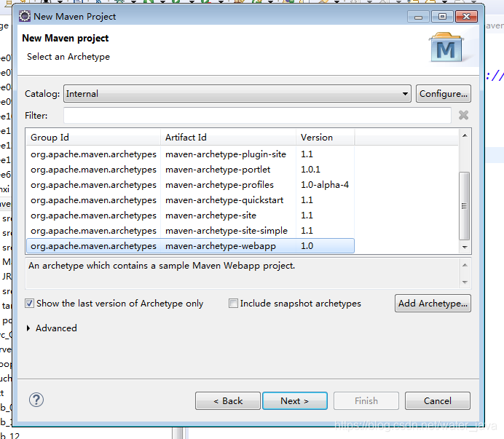Image resolution: width=504 pixels, height=439 pixels.
Task: Click the Add Archetype... button
Action: [433, 303]
